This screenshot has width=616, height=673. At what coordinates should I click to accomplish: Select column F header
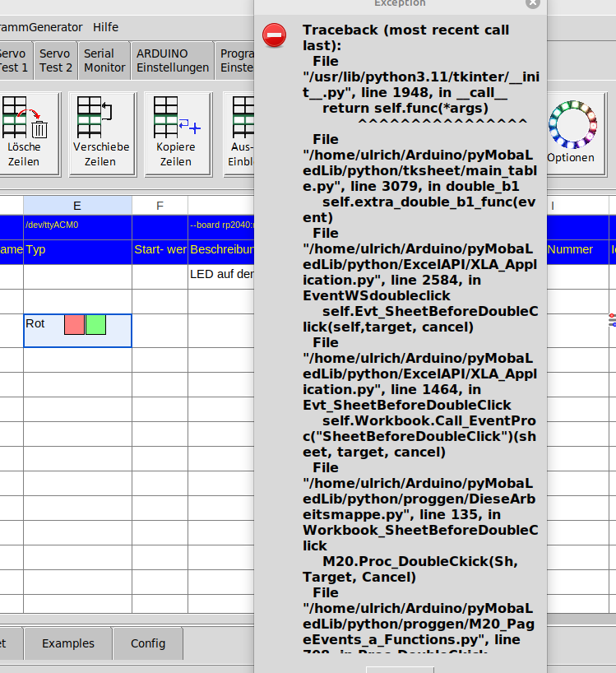pos(160,205)
